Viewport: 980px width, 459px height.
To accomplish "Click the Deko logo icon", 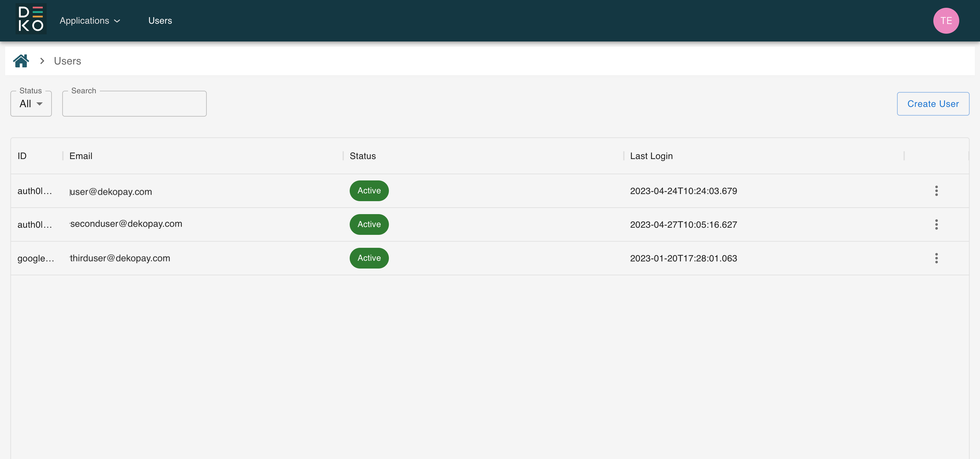I will pos(31,19).
